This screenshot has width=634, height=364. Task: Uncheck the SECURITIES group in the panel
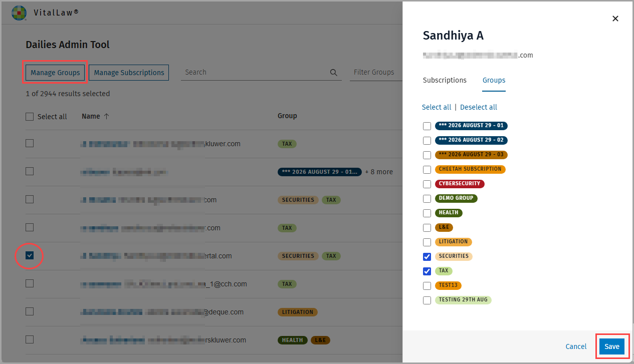(427, 257)
